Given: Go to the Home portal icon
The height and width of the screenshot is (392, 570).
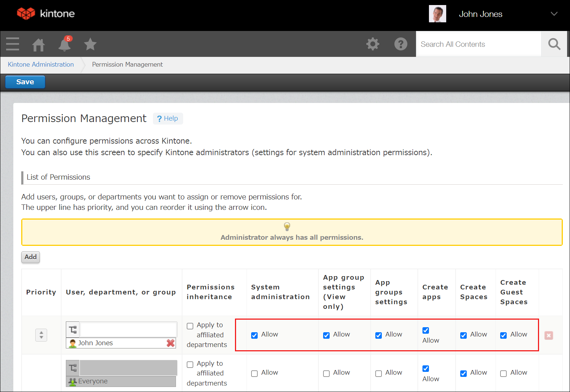Looking at the screenshot, I should (x=39, y=45).
